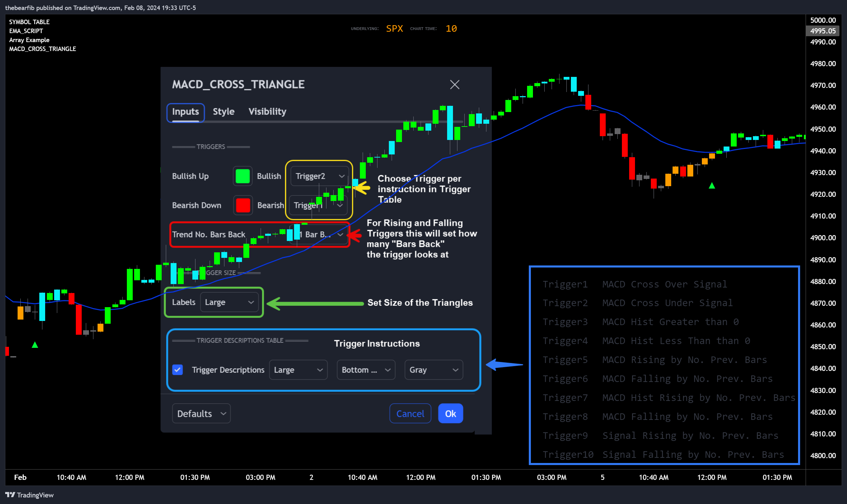The width and height of the screenshot is (847, 504).
Task: Expand the Trend No. Bars Back dropdown
Action: click(319, 234)
